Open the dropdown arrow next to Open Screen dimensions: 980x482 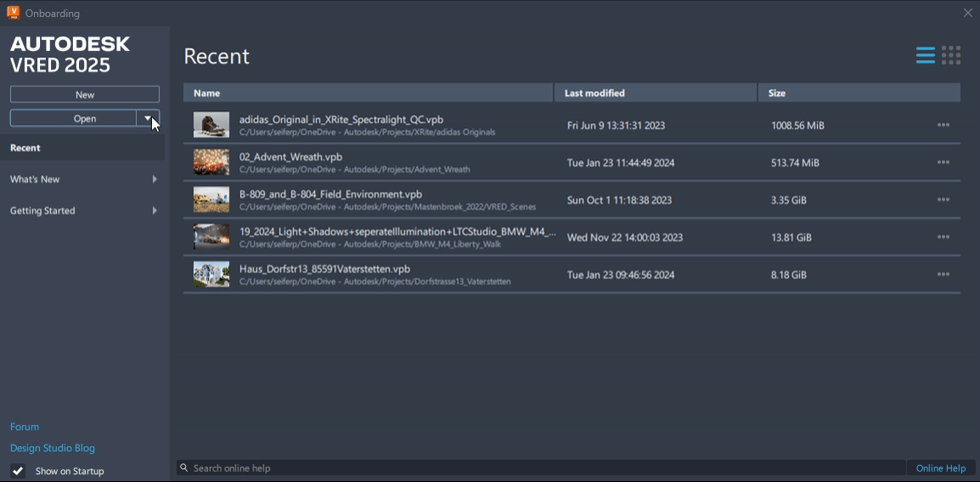148,118
